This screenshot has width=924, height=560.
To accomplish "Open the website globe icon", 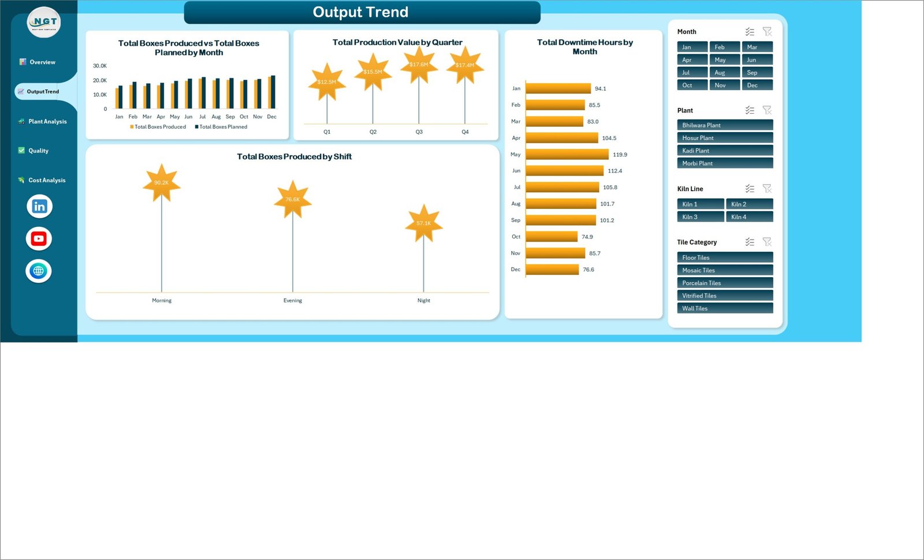I will 39,271.
